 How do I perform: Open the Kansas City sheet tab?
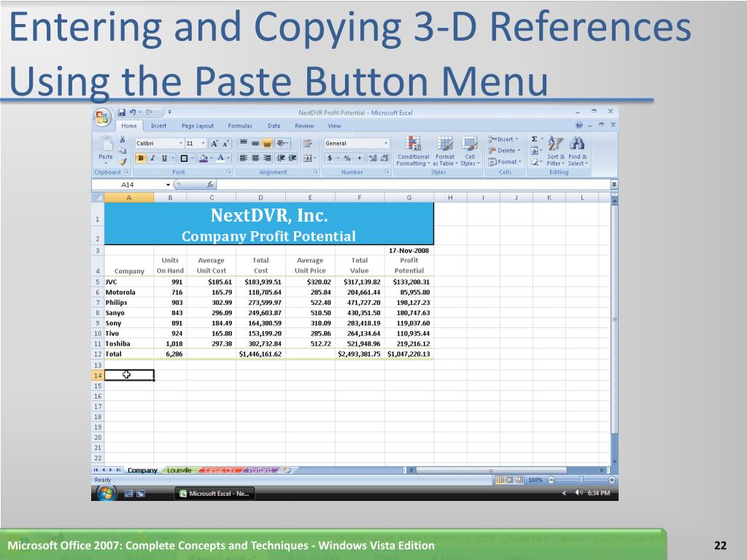(220, 470)
